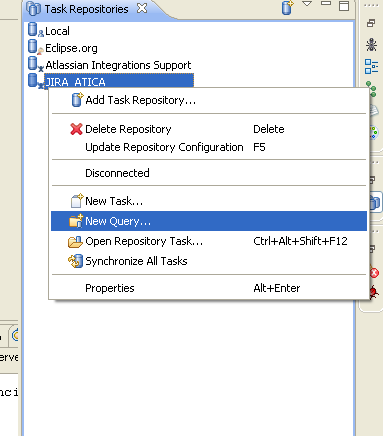383x440 pixels.
Task: Open the green hierarchy tree icon in sidebar
Action: [371, 89]
